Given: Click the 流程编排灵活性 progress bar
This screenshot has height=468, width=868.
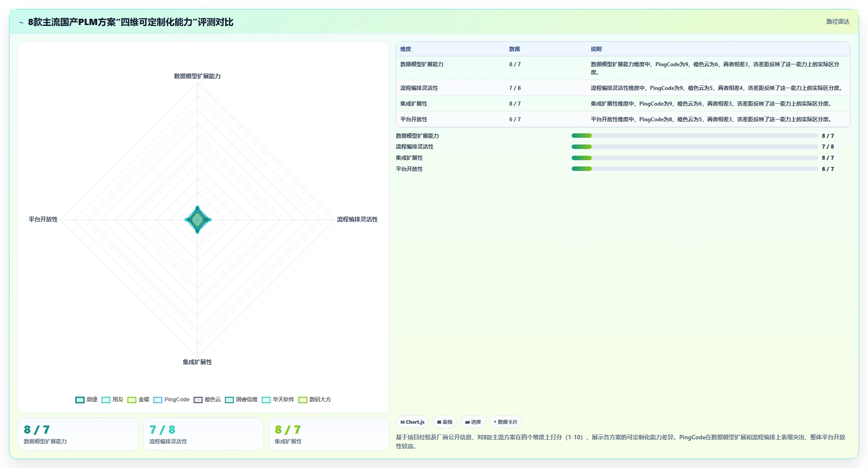Looking at the screenshot, I should click(x=694, y=147).
